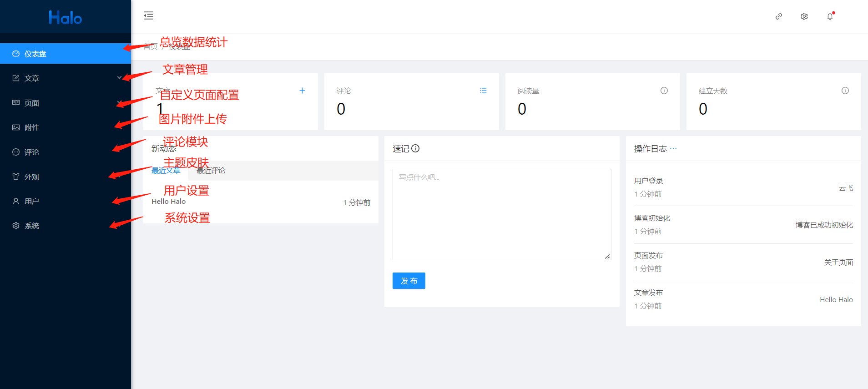Open settings via the header gear icon
The width and height of the screenshot is (868, 389).
(x=804, y=16)
